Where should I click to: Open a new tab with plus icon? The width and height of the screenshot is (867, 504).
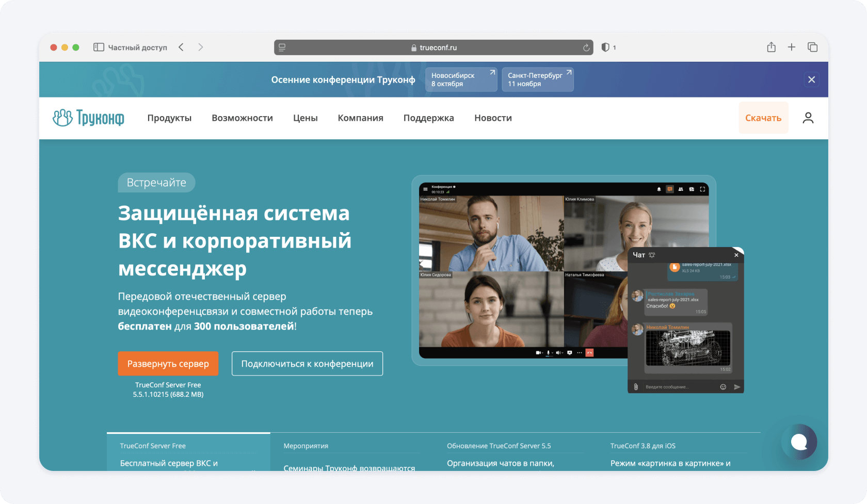792,47
